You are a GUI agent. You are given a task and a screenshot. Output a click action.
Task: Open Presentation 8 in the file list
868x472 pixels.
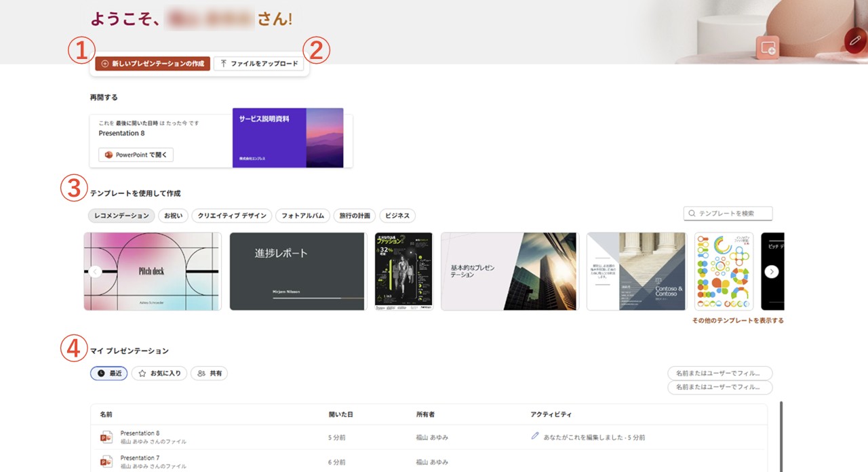coord(140,433)
